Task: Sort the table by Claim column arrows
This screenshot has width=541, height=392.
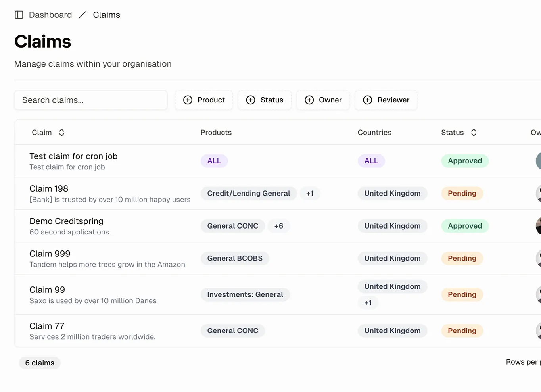Action: 61,133
